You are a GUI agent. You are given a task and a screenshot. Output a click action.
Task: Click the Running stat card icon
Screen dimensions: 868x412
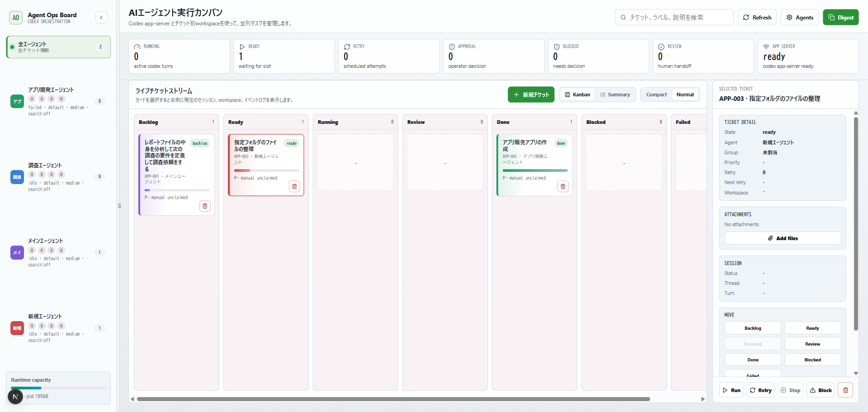click(x=137, y=47)
